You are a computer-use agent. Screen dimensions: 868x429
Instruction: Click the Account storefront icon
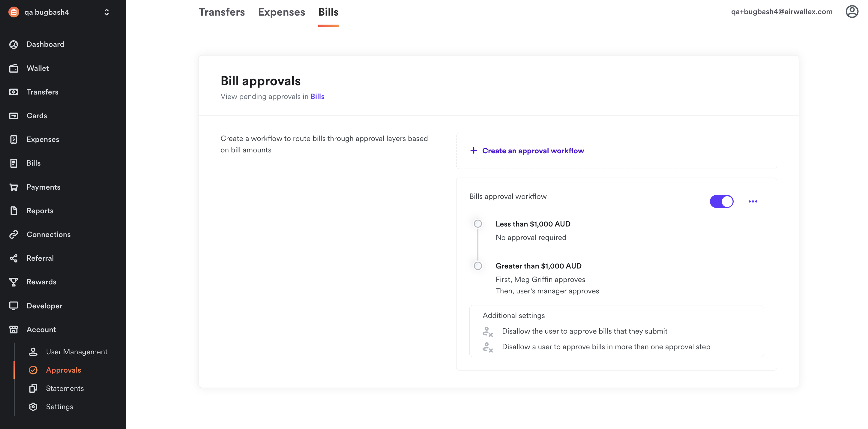click(x=13, y=330)
